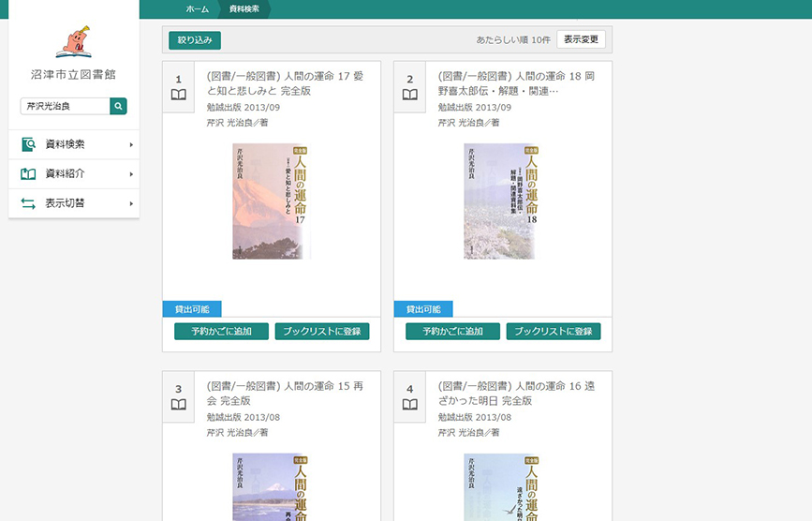Image resolution: width=812 pixels, height=521 pixels.
Task: Register 人間の運命 17 to ブックリスト
Action: click(x=322, y=332)
